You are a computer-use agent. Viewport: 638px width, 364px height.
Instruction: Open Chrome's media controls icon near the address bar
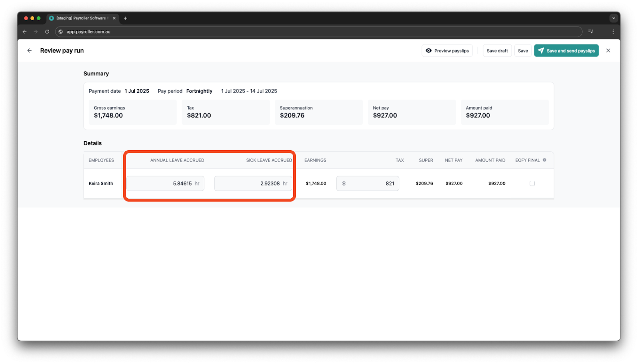pyautogui.click(x=591, y=31)
